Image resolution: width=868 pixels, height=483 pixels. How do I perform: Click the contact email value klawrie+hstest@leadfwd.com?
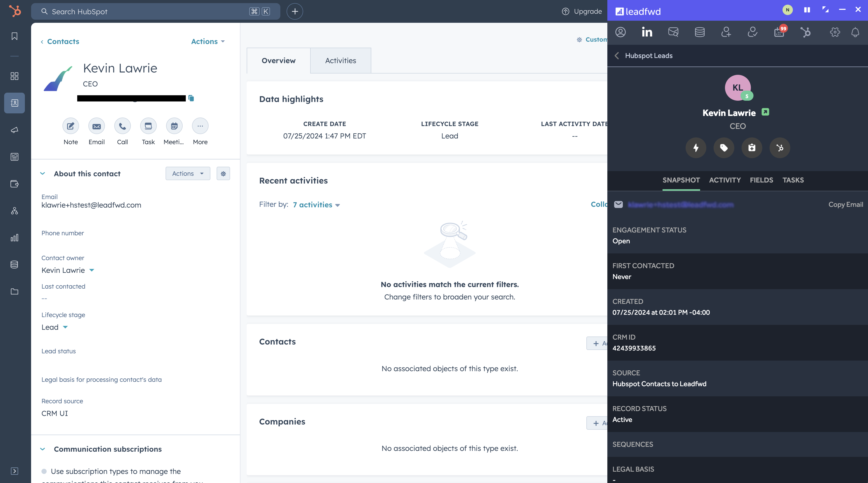(x=91, y=205)
